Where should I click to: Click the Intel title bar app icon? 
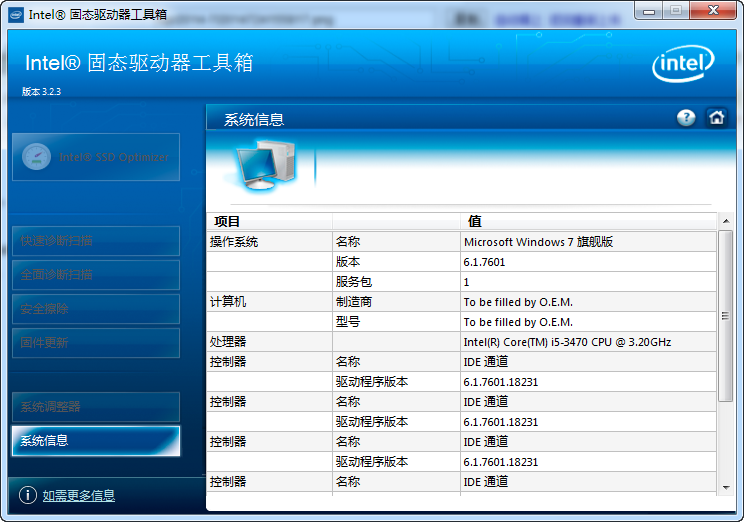click(16, 15)
